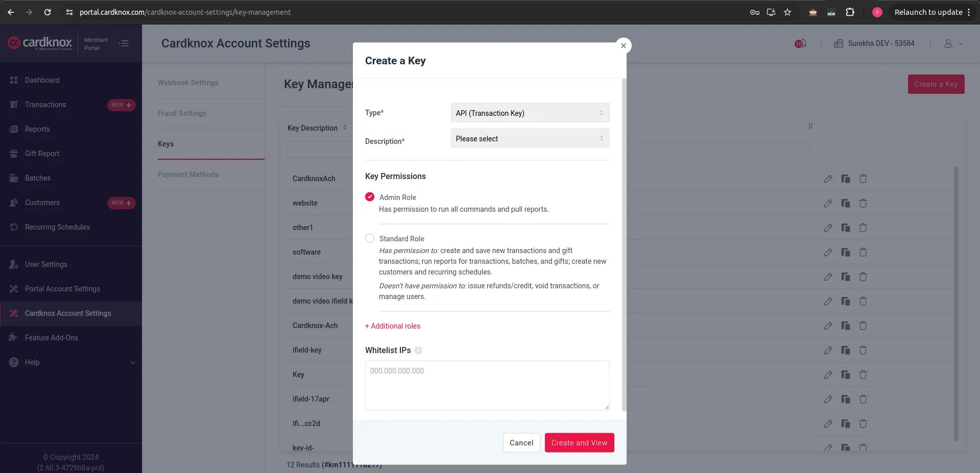This screenshot has height=473, width=980.
Task: Open the Recurring Schedules sidebar item
Action: tap(57, 227)
